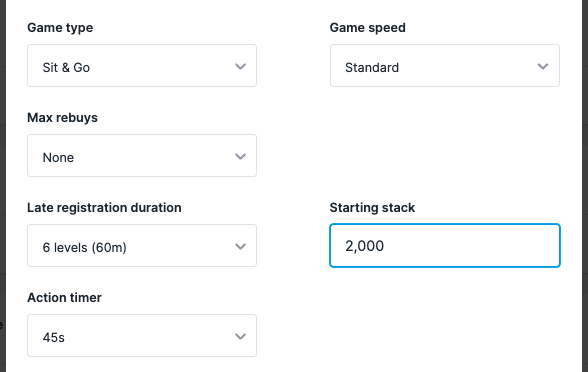Dismiss dialog via the dark backdrop edge
The image size is (588, 372).
(x=3, y=186)
